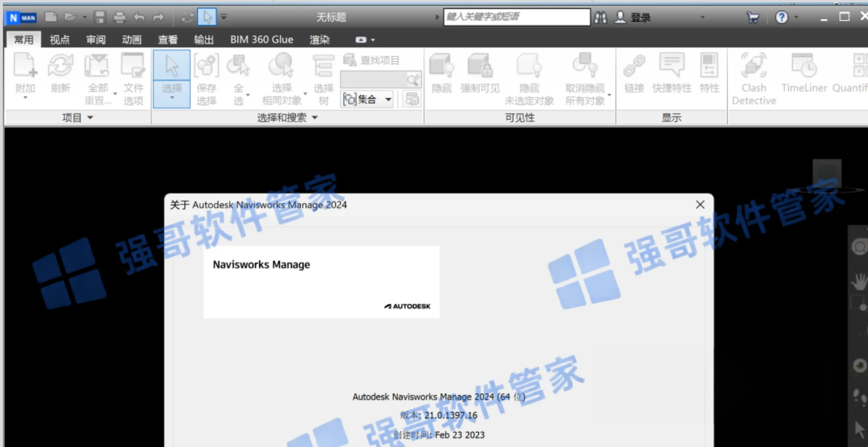Click 查找项目 (Find Items) button
The image size is (868, 447).
(372, 60)
